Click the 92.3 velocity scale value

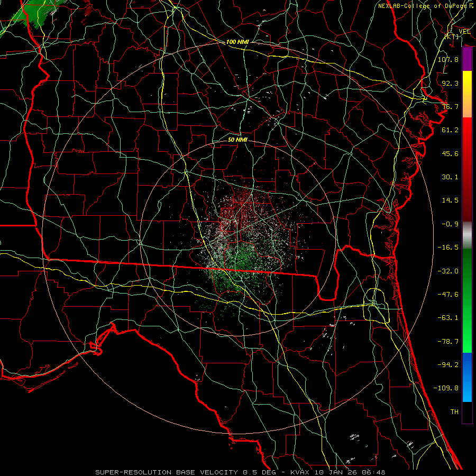tap(450, 83)
